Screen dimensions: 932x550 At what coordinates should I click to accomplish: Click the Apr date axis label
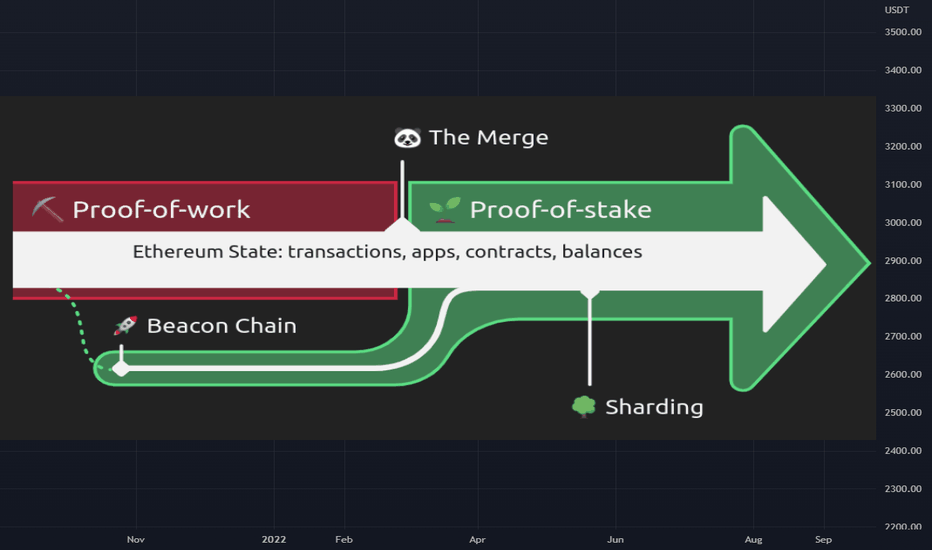click(x=477, y=539)
